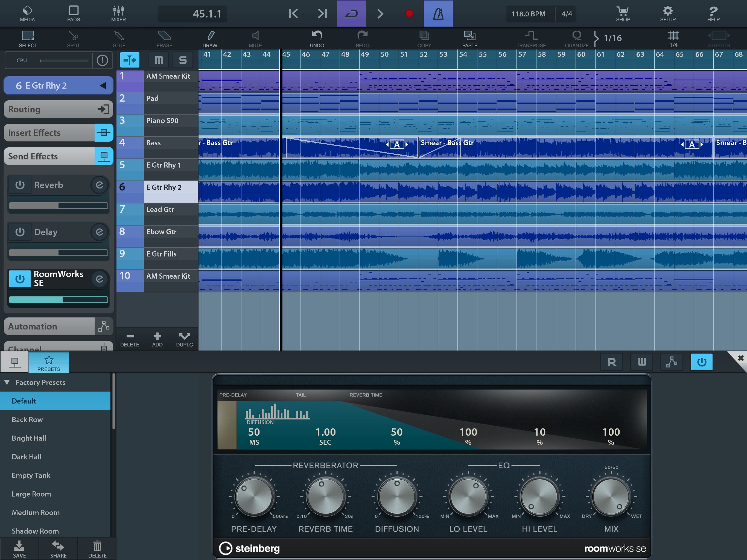Select the Bright Hall preset

(29, 438)
